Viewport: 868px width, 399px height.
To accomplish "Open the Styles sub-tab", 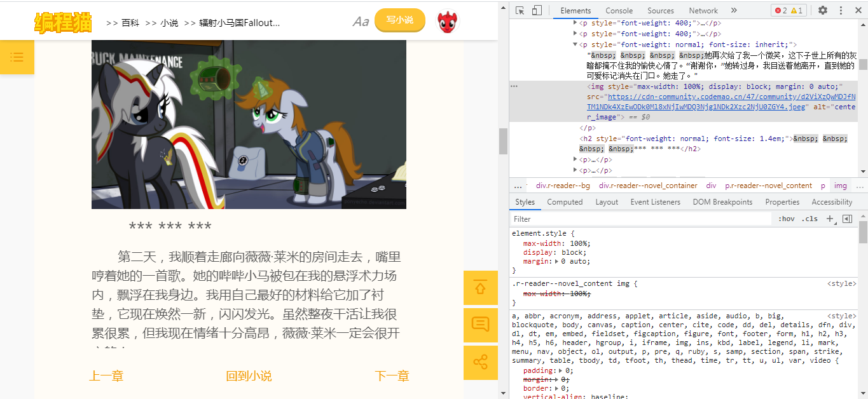I will pos(525,202).
